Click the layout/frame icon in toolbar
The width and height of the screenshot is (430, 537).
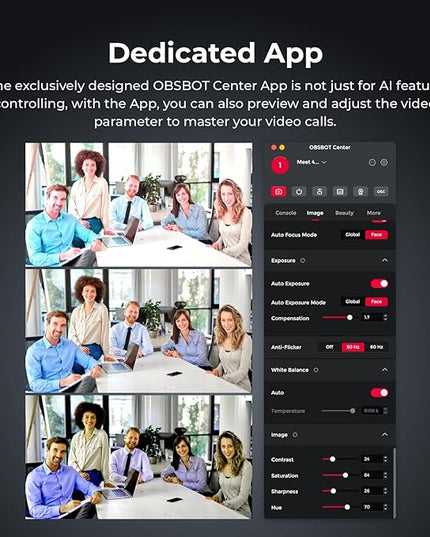pos(340,191)
